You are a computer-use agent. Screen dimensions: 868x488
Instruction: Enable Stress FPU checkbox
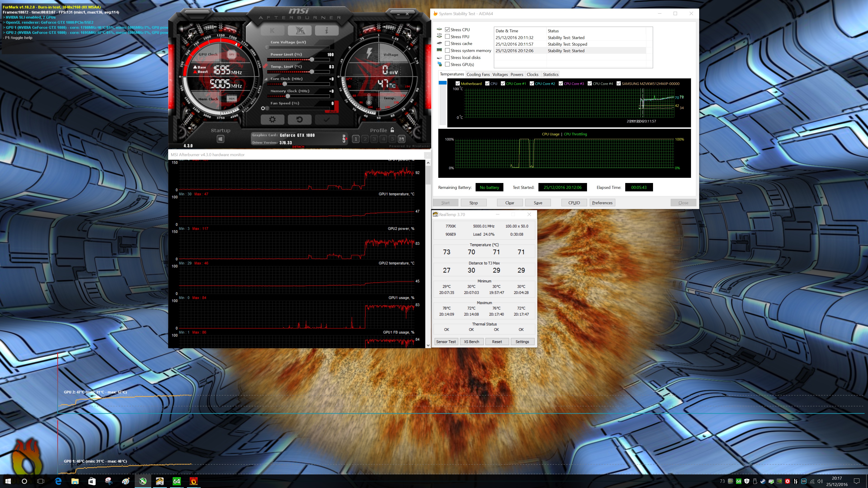click(448, 37)
